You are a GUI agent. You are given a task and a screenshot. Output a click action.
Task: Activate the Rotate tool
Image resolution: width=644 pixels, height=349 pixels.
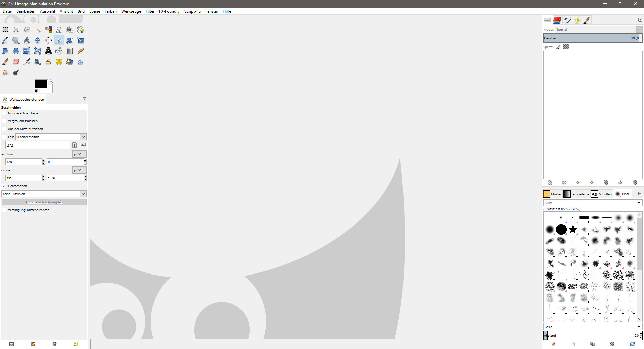click(x=70, y=40)
